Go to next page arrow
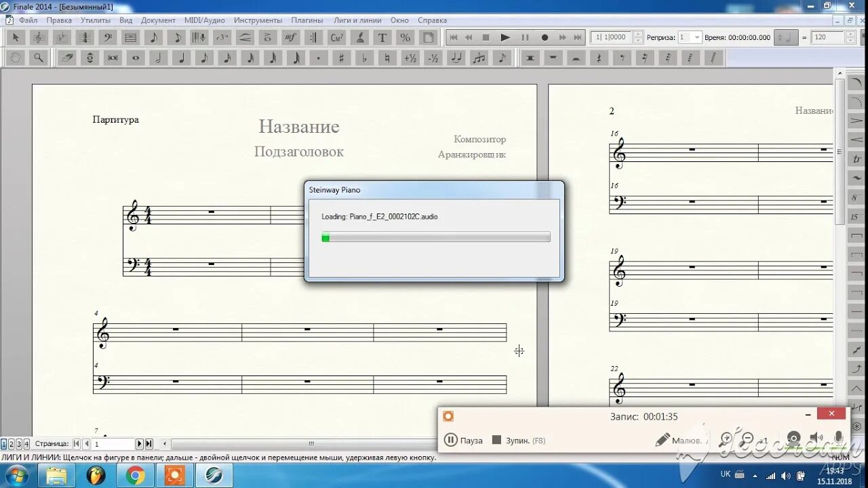The height and width of the screenshot is (488, 868). click(x=140, y=444)
